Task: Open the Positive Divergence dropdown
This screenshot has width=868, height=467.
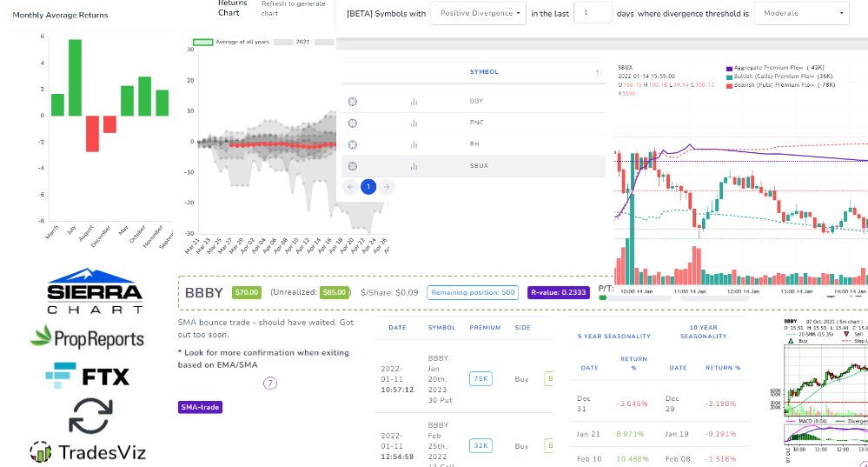Action: click(x=478, y=13)
